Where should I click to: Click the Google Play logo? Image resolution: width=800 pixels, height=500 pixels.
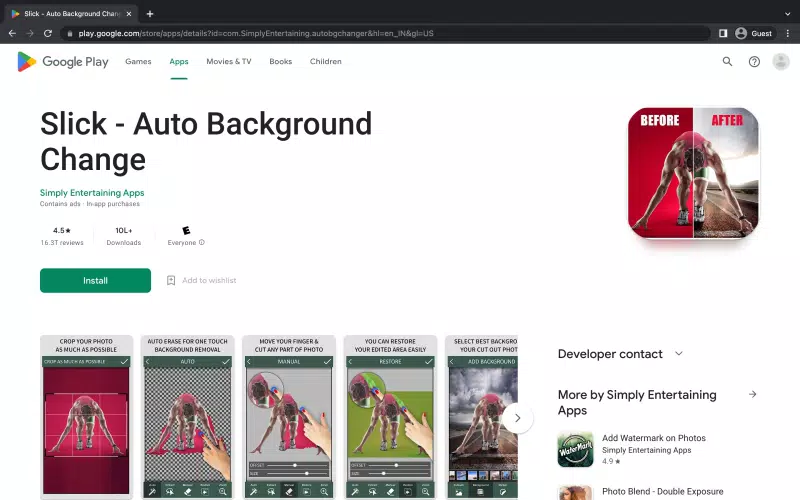point(63,62)
